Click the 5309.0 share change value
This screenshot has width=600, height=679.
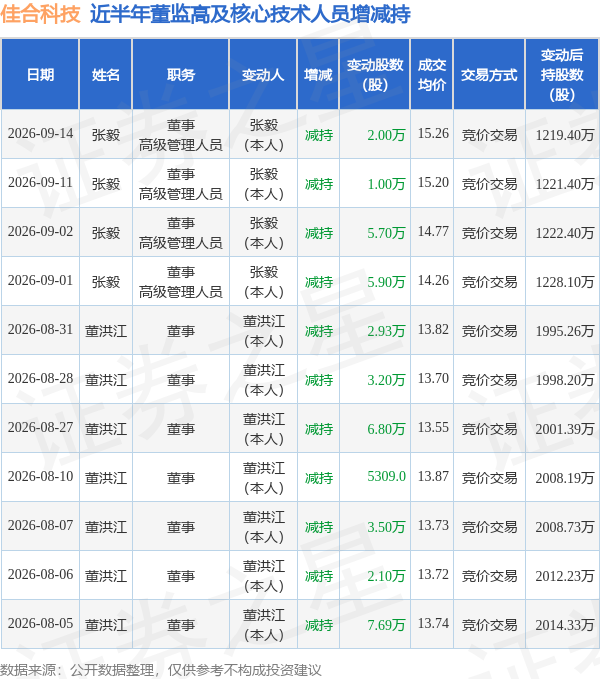pos(386,476)
